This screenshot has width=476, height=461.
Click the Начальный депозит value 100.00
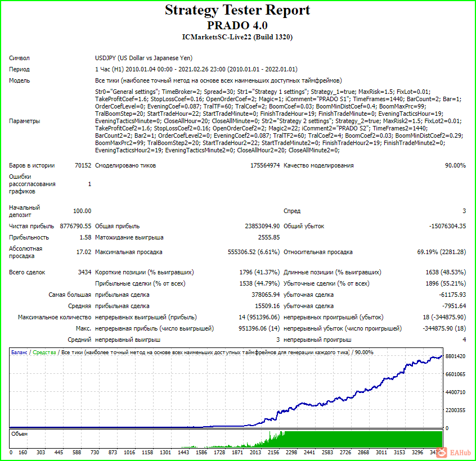click(82, 211)
